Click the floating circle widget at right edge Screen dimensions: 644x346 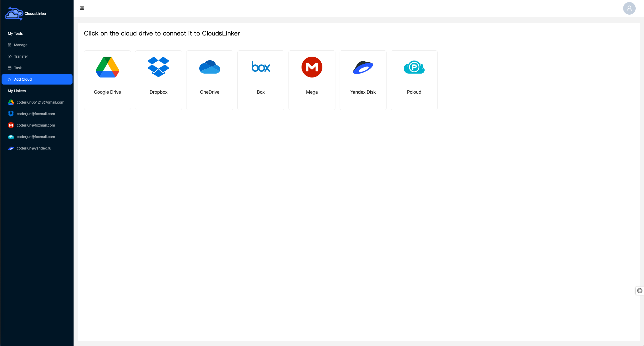640,291
